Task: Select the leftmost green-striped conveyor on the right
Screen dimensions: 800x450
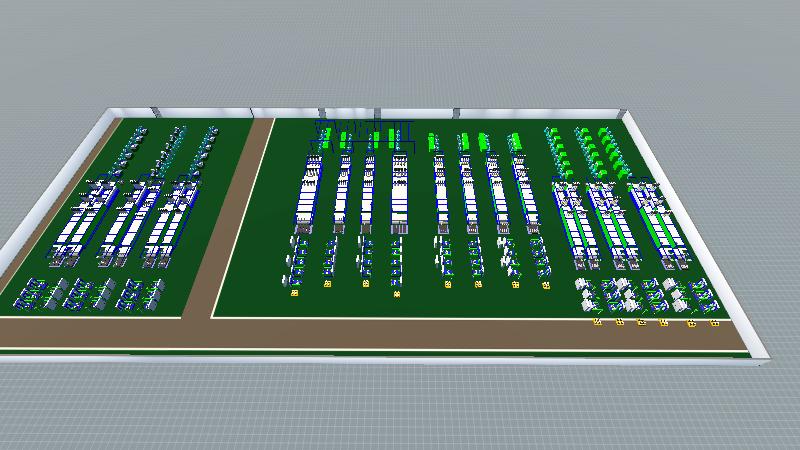Action: (x=572, y=218)
